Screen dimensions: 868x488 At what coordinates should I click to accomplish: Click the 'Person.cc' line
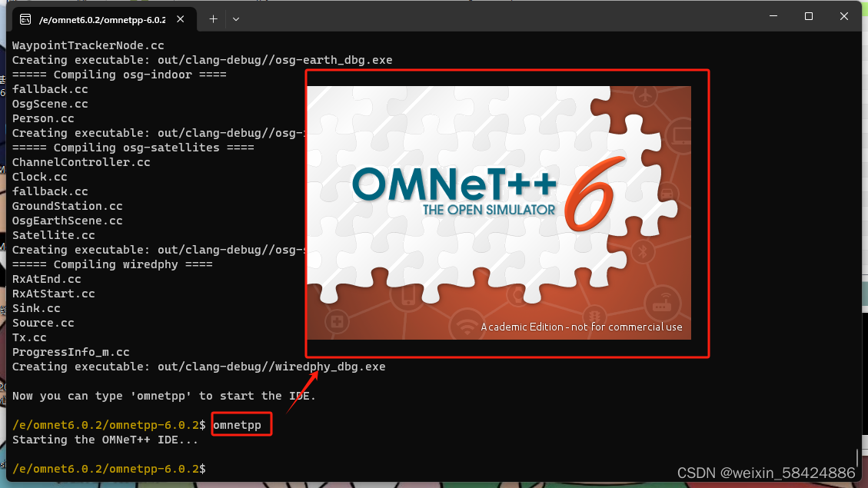[x=43, y=118]
